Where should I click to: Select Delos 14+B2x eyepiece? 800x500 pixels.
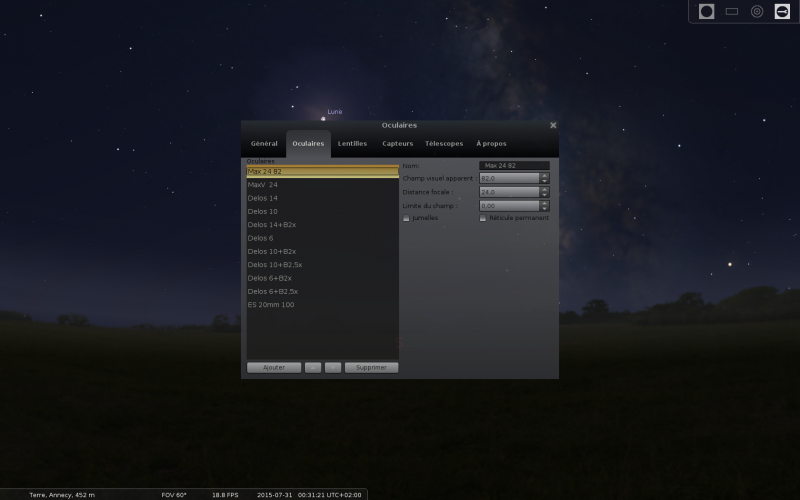(x=322, y=224)
